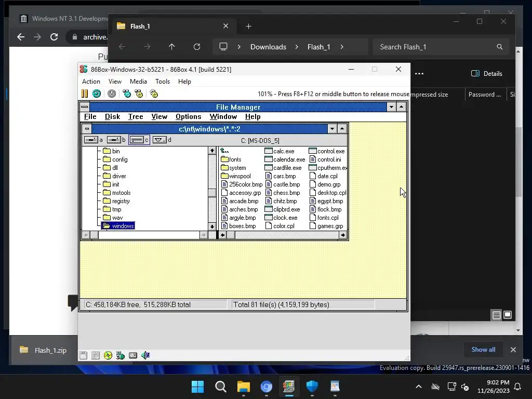The height and width of the screenshot is (399, 532).
Task: Open 86Box Media menu
Action: (x=138, y=82)
